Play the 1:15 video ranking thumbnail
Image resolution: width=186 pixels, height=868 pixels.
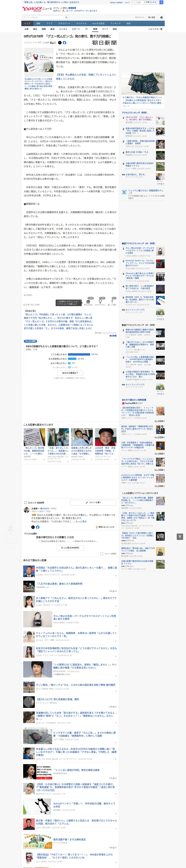point(160,375)
